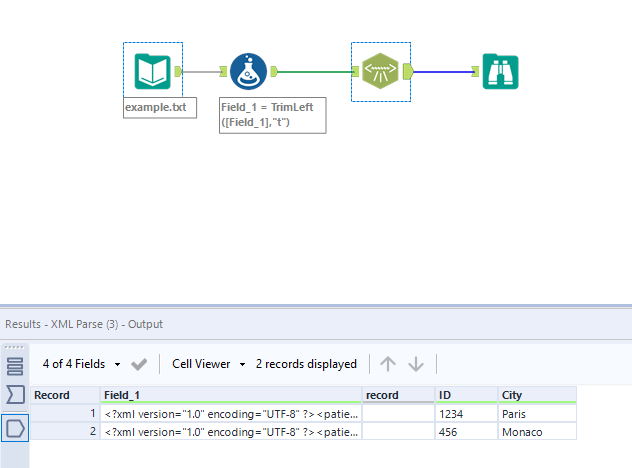Viewport: 632px width, 468px height.
Task: Select the XML Parse tool icon
Action: (380, 71)
